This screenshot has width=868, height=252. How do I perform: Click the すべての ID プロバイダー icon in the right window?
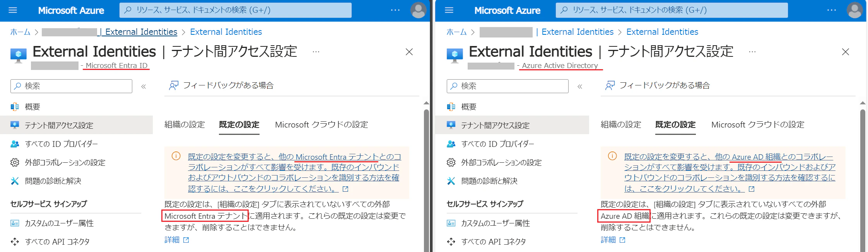(451, 144)
